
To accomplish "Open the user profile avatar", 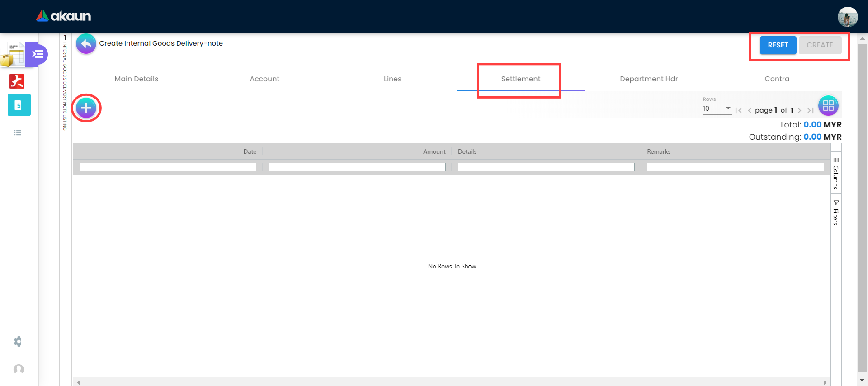I will point(847,17).
